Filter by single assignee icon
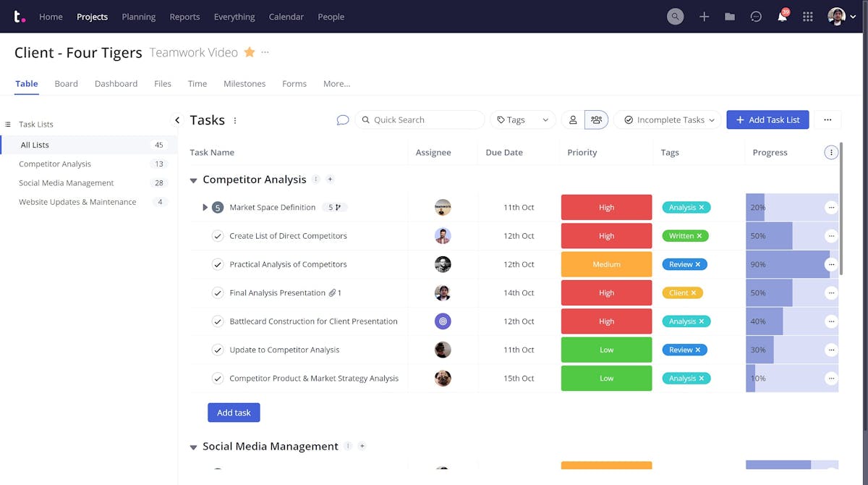 pyautogui.click(x=573, y=120)
